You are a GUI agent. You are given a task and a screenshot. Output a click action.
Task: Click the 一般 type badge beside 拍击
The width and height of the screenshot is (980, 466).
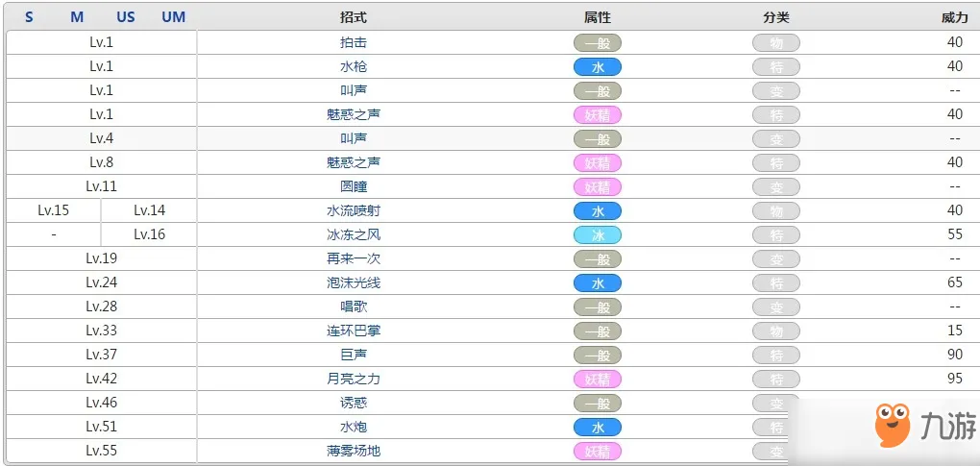[x=598, y=43]
